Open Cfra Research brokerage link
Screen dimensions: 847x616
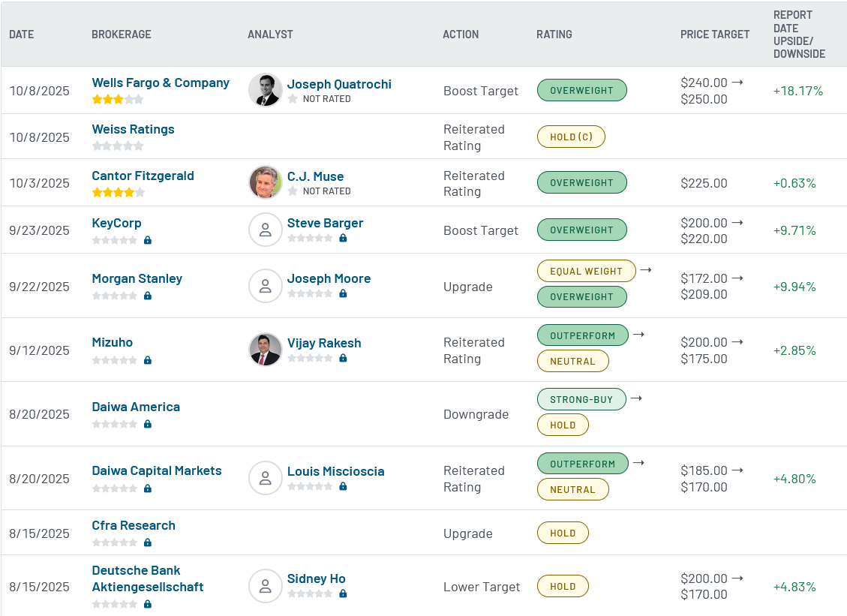134,525
